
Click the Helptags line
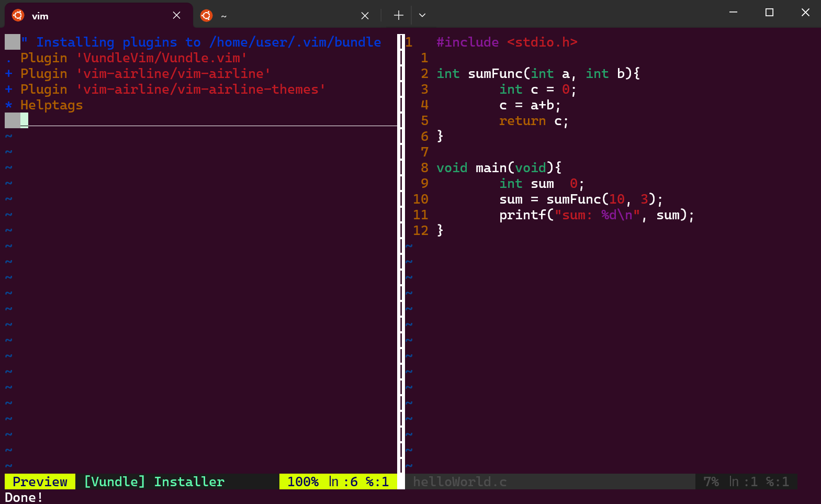52,105
